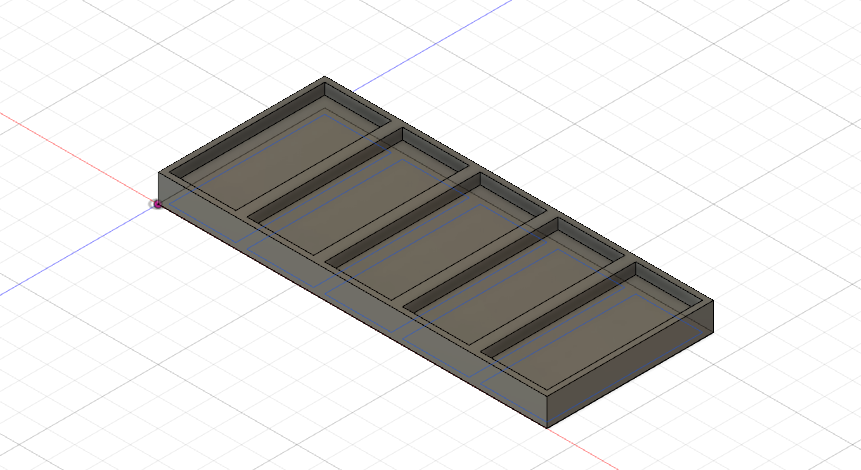The width and height of the screenshot is (861, 470).
Task: Select the magenta origin point marker
Action: [158, 204]
